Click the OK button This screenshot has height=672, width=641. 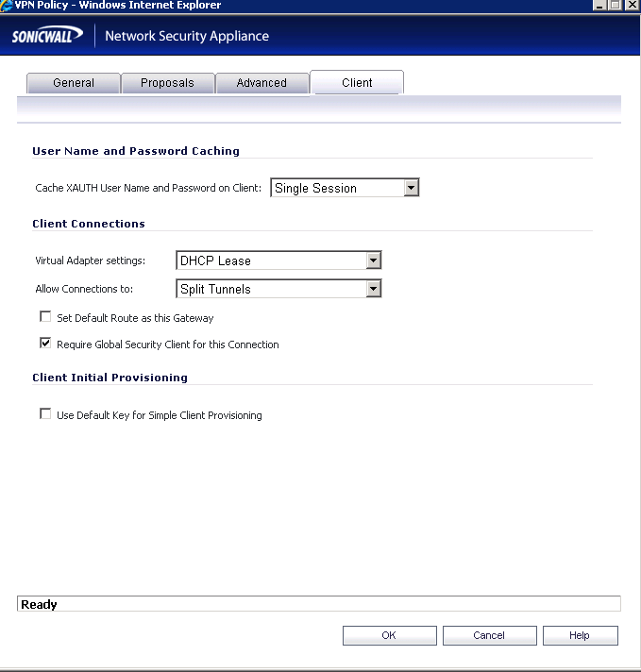click(x=389, y=635)
